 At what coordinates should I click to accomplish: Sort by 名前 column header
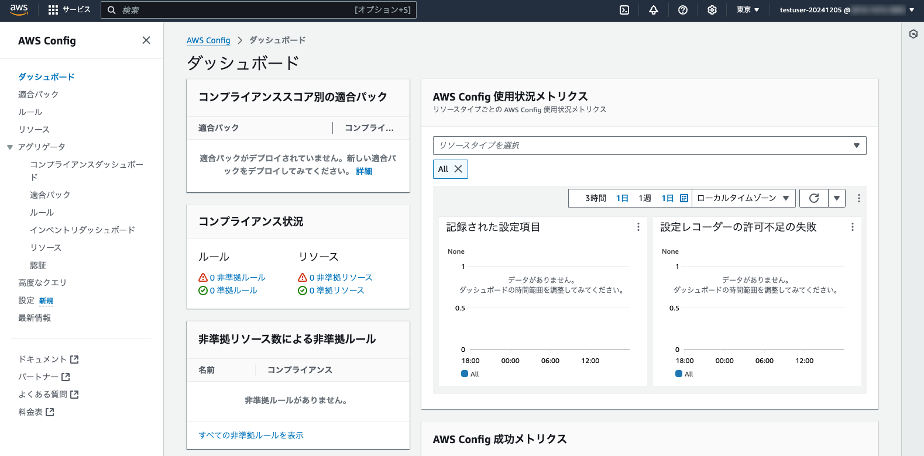tap(206, 370)
